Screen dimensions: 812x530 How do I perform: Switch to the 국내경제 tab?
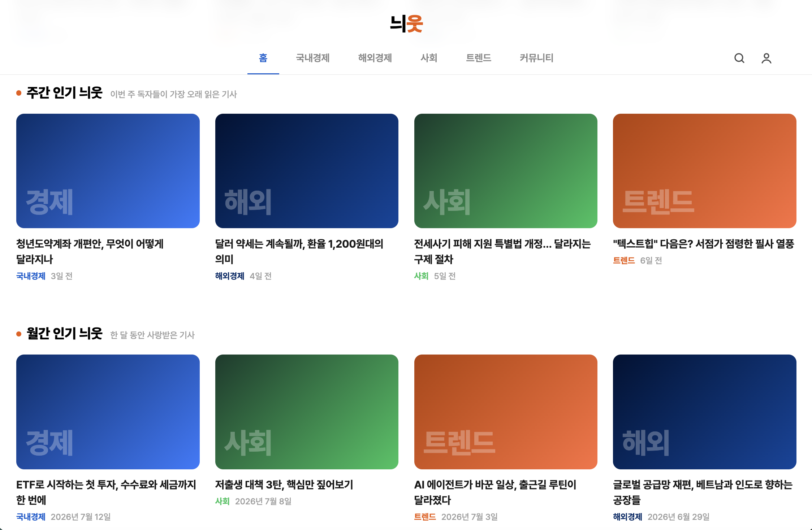[313, 58]
